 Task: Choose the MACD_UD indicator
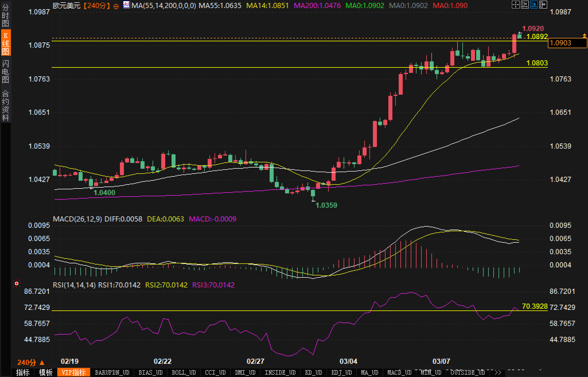(x=400, y=373)
